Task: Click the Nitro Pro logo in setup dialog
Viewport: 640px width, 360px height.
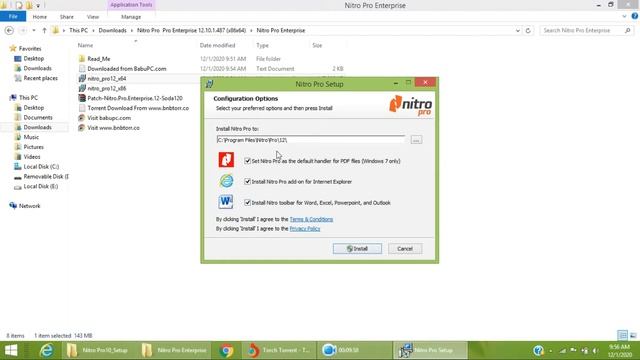Action: tap(410, 105)
